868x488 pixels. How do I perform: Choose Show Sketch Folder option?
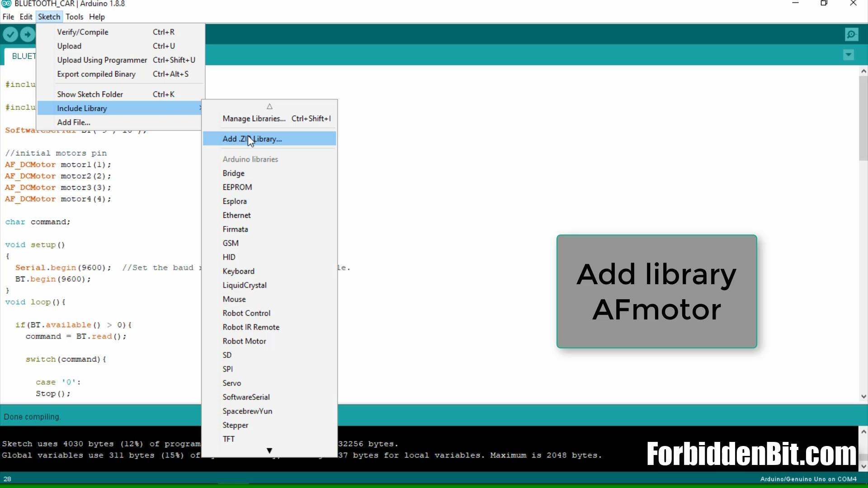click(90, 94)
